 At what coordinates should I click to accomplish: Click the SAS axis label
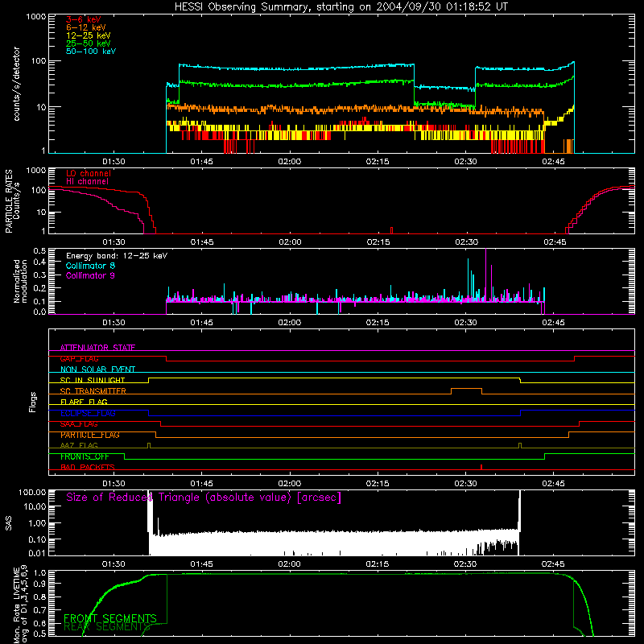point(8,523)
